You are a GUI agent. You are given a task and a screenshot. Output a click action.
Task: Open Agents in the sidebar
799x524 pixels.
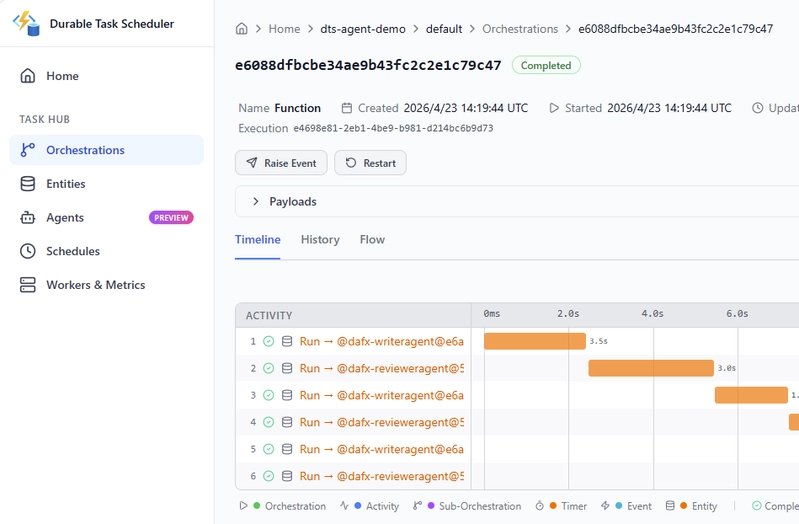coord(106,218)
